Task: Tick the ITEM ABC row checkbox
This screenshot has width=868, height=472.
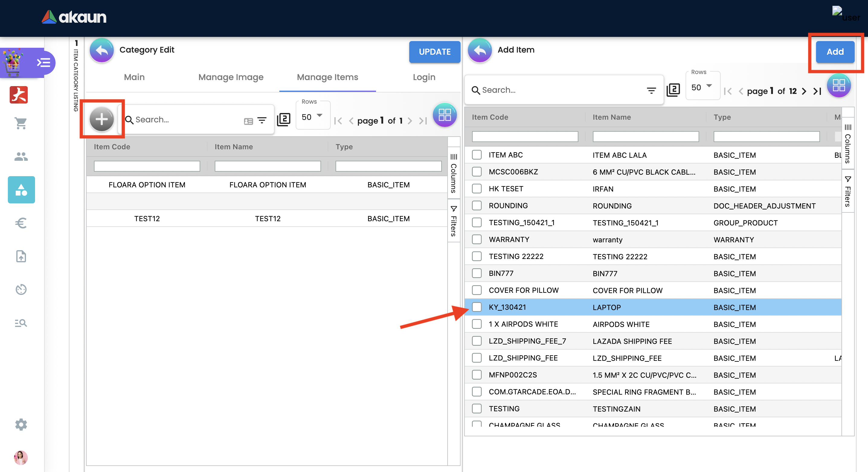Action: pos(477,155)
